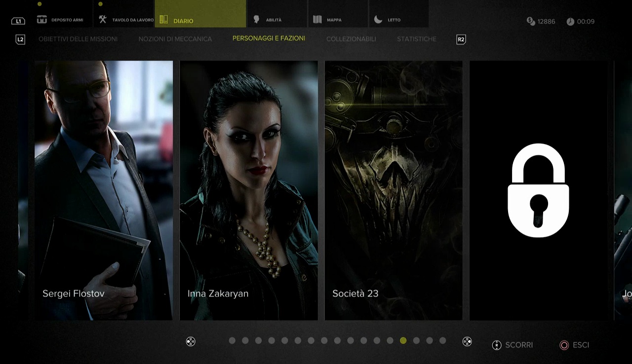Select the dot just before the yellow one
Viewport: 632px width, 364px height.
[x=390, y=340]
